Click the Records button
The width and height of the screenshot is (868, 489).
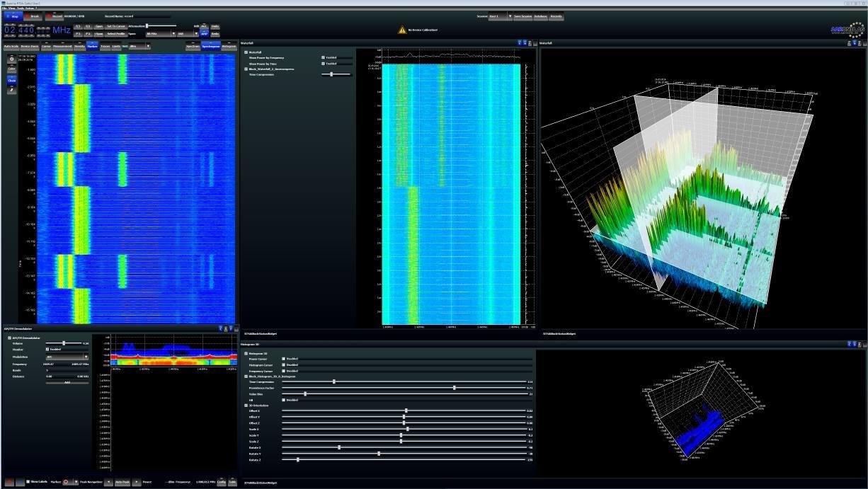click(x=556, y=16)
